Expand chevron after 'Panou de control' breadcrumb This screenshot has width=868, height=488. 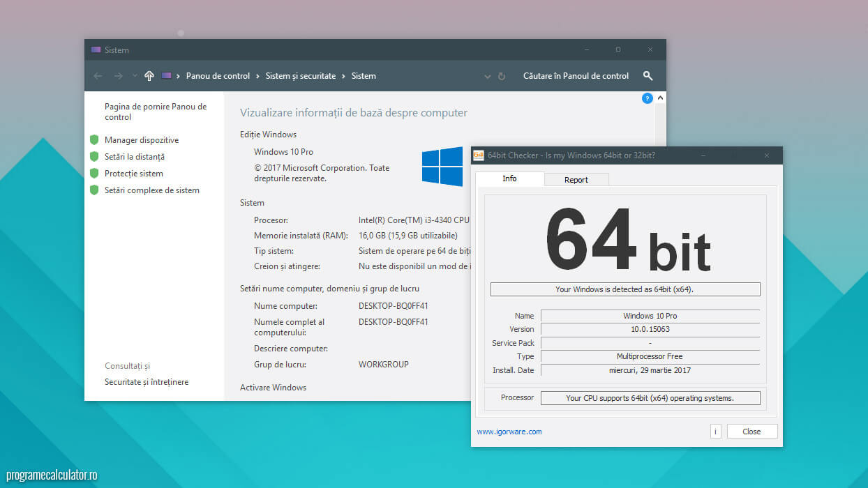[x=257, y=76]
